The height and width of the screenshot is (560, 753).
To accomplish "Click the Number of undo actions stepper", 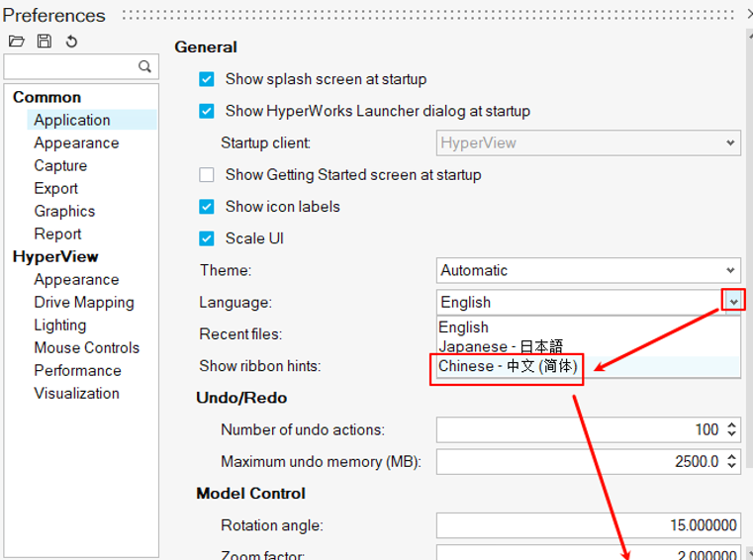I will click(732, 429).
